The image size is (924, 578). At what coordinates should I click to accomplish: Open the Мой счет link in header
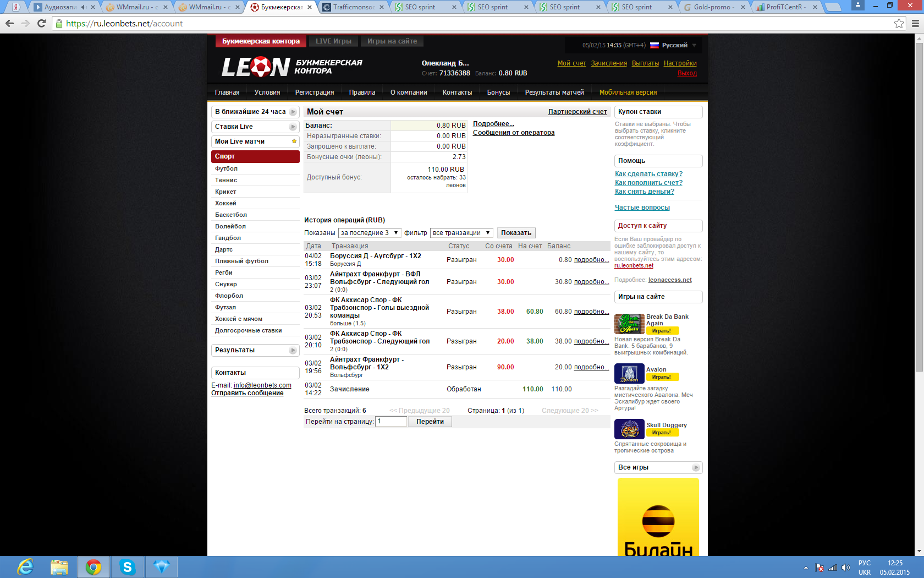point(571,63)
